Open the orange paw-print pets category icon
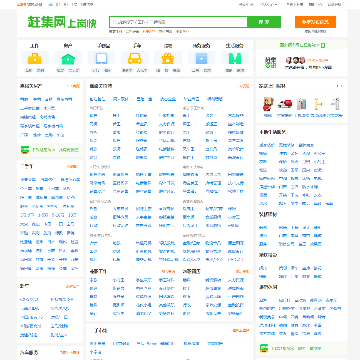The height and width of the screenshot is (360, 360). [x=168, y=58]
